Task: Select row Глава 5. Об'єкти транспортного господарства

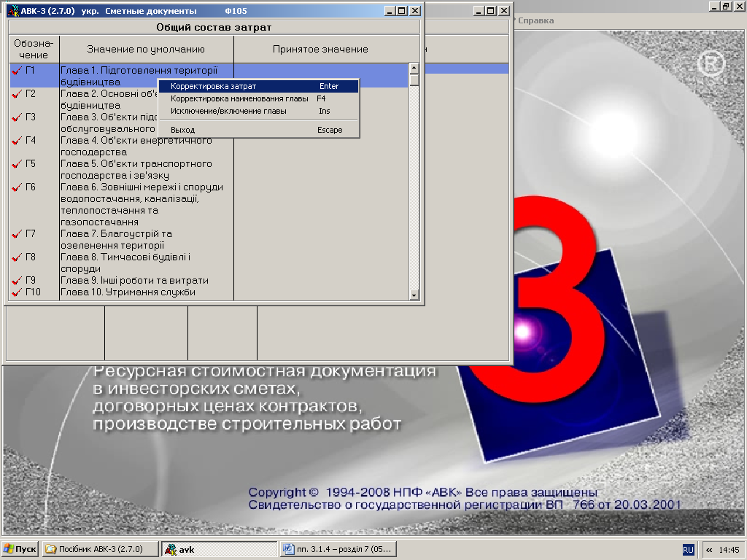Action: (209, 169)
